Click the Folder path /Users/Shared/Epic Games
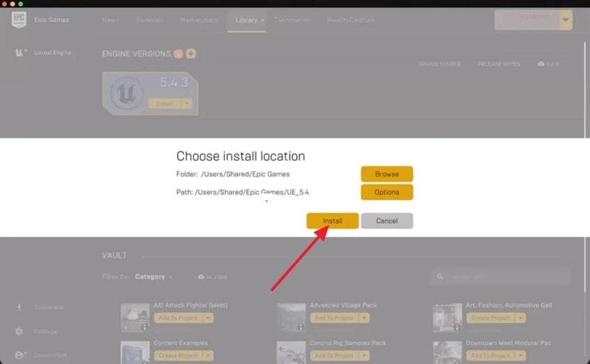This screenshot has height=364, width=590. [x=245, y=174]
